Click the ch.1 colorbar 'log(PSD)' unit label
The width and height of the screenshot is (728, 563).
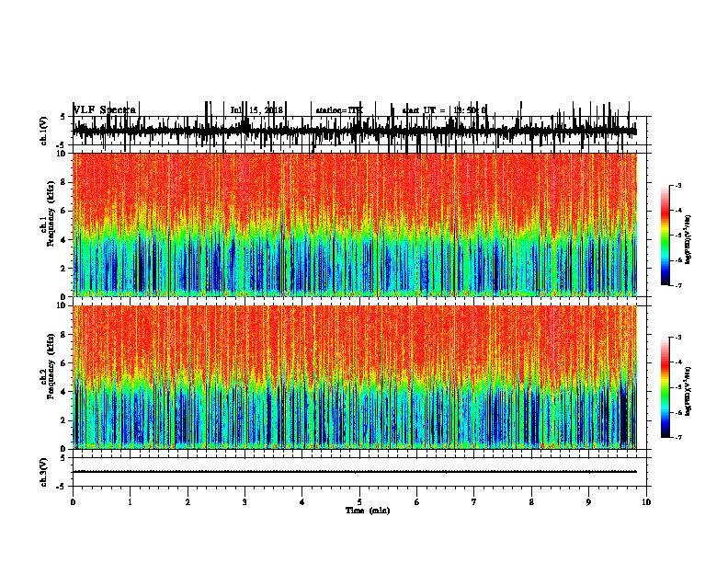click(688, 239)
